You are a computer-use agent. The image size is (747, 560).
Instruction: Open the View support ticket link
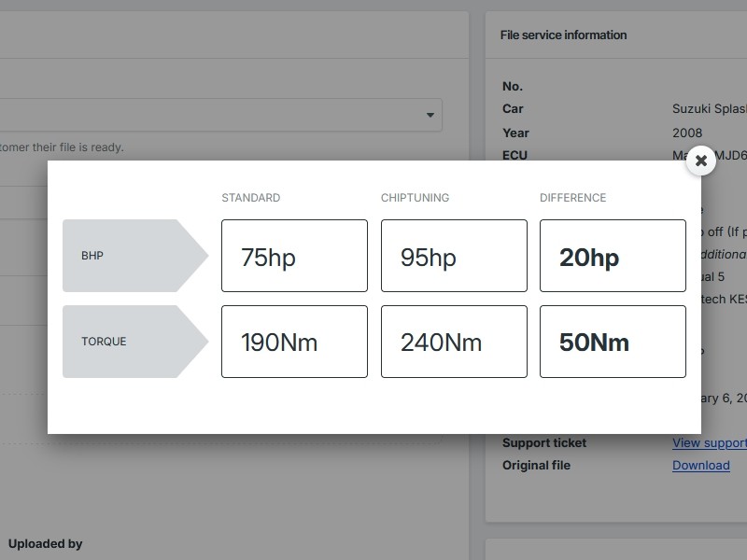click(x=710, y=442)
